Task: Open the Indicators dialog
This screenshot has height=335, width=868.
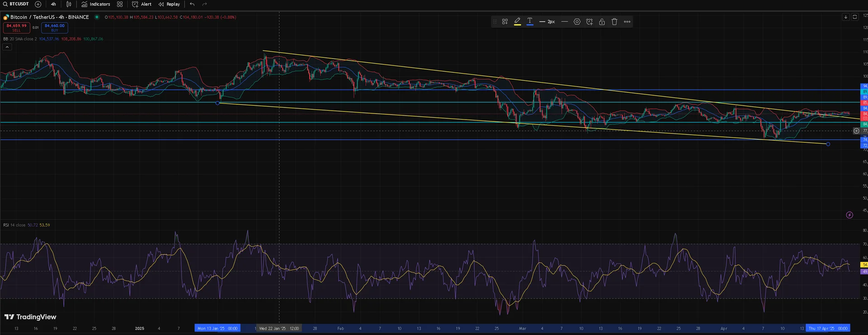Action: [96, 5]
